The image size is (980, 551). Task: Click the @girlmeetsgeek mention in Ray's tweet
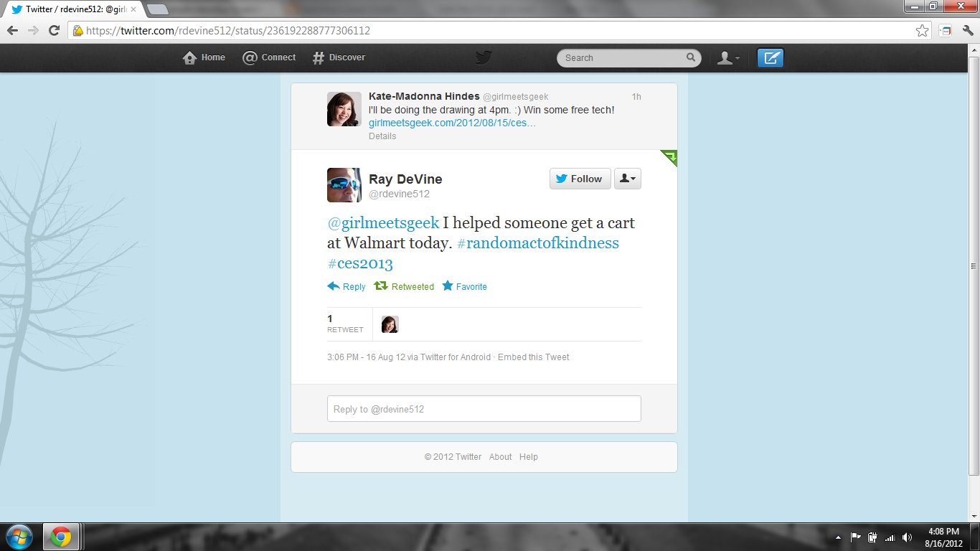pyautogui.click(x=383, y=223)
